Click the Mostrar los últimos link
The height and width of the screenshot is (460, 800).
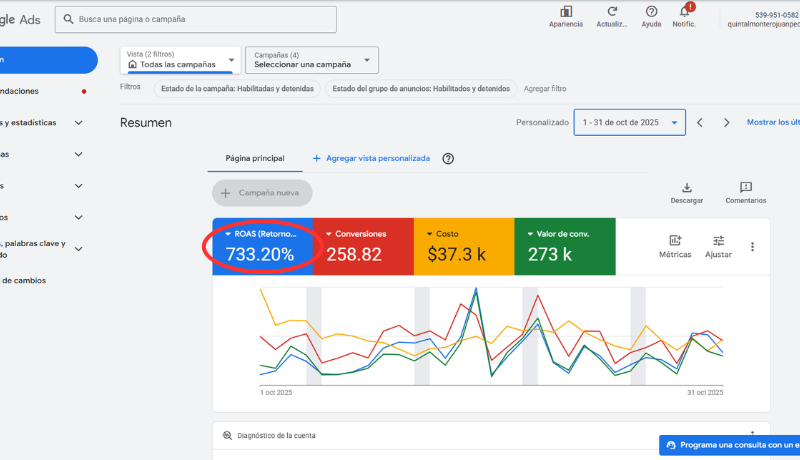773,122
